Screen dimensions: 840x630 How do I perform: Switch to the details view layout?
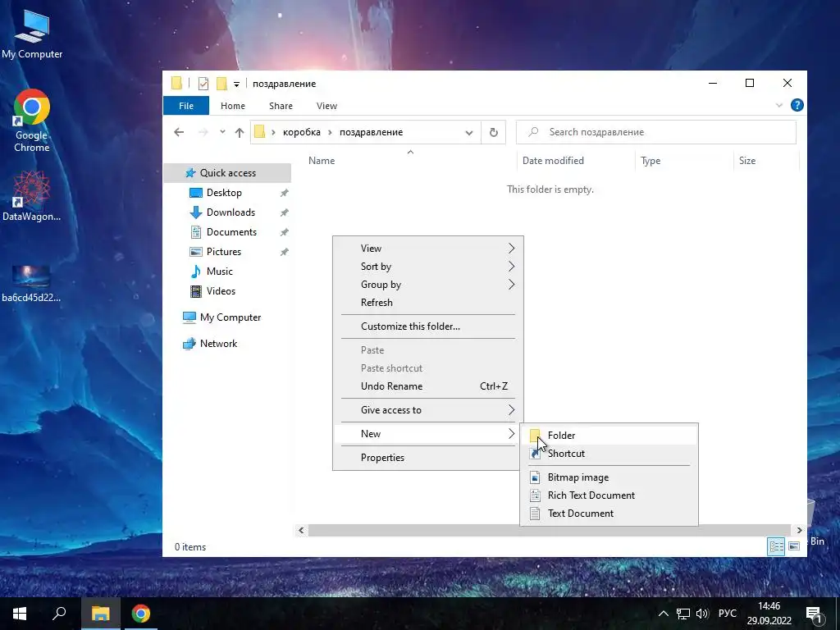coord(776,546)
